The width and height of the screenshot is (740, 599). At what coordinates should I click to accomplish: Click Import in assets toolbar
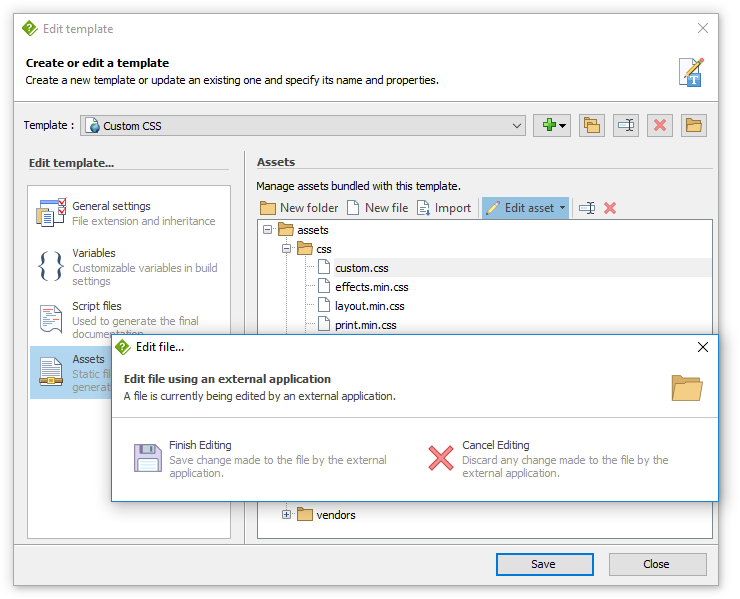point(444,208)
